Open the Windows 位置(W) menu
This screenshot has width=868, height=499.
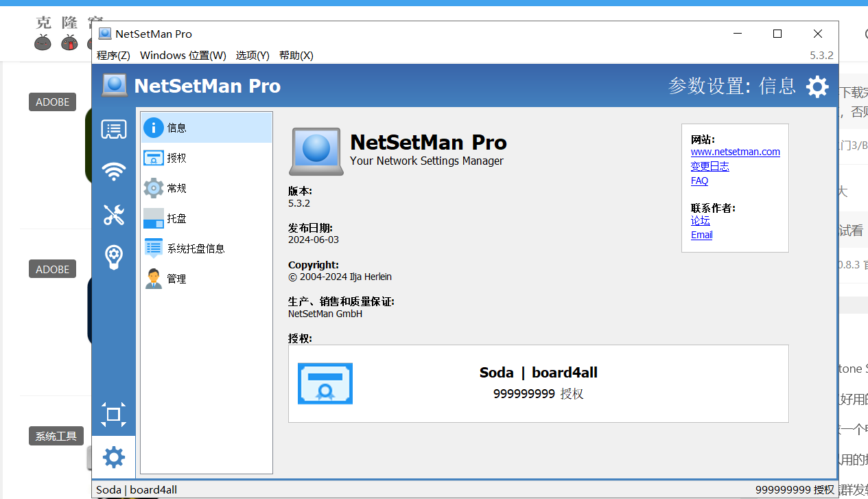183,55
